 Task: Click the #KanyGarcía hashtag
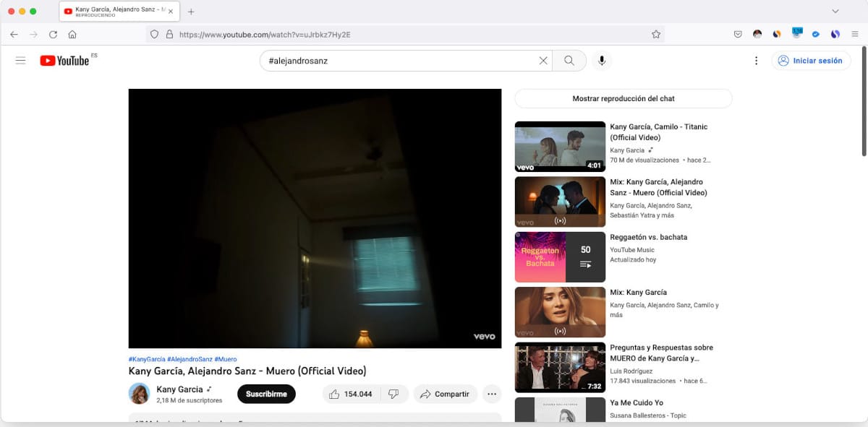147,359
